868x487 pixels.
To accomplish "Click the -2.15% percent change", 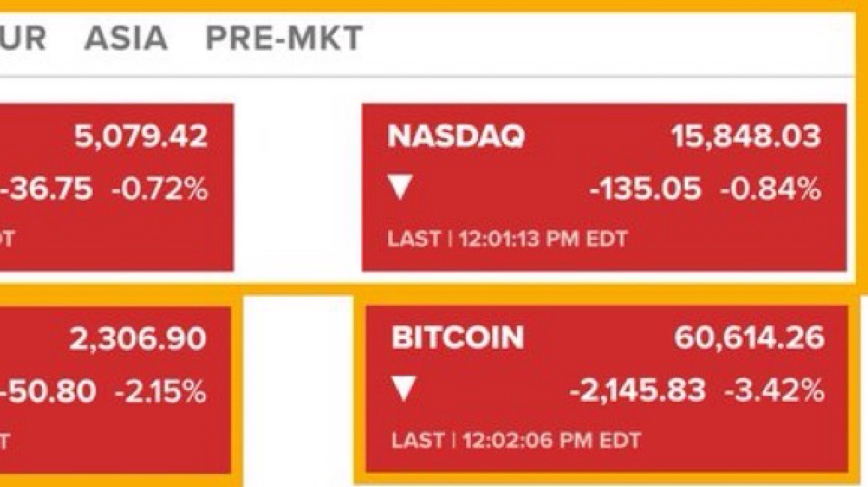I will [160, 391].
